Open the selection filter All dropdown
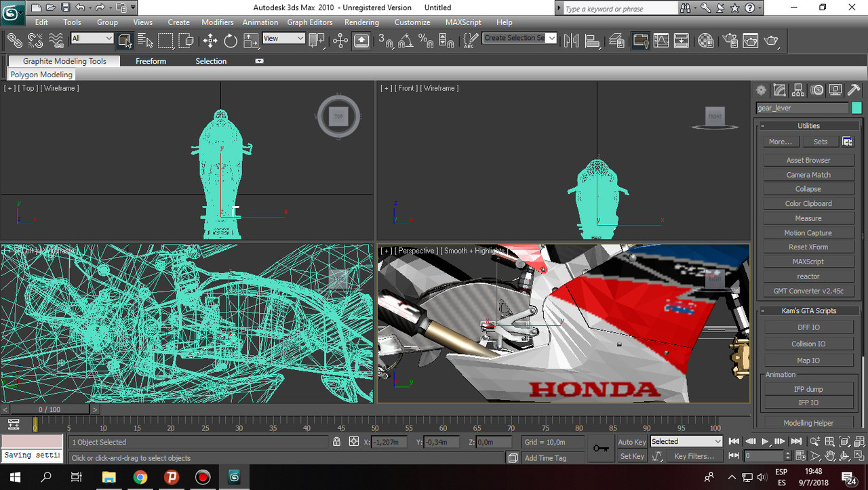 pos(92,38)
